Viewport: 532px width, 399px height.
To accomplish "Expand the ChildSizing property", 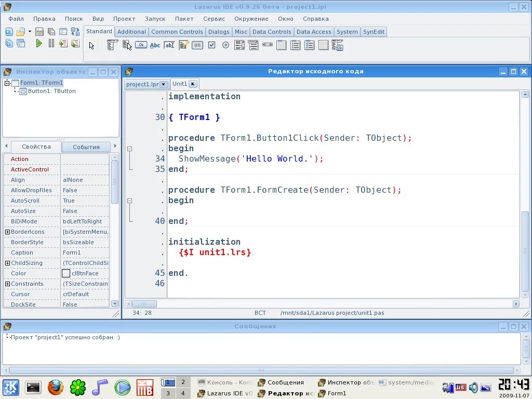I will (7, 263).
